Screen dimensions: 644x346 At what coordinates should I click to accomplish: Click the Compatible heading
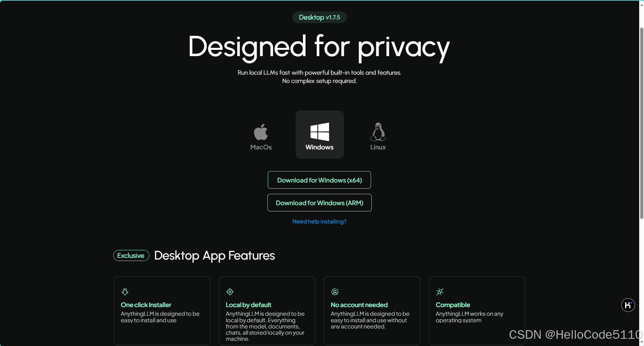[x=453, y=305]
